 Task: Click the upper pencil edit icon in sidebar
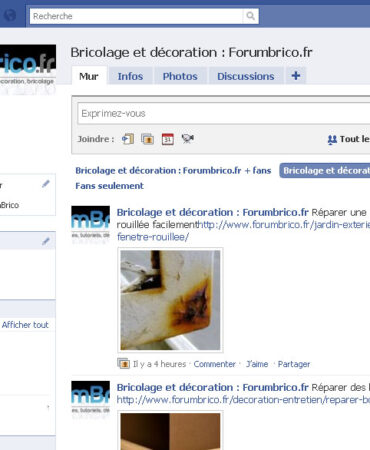[46, 184]
